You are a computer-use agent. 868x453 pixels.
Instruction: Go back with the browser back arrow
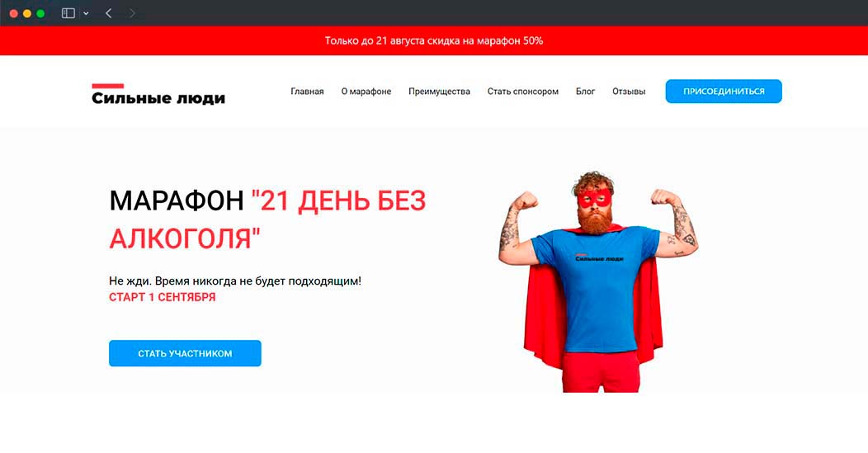click(109, 13)
